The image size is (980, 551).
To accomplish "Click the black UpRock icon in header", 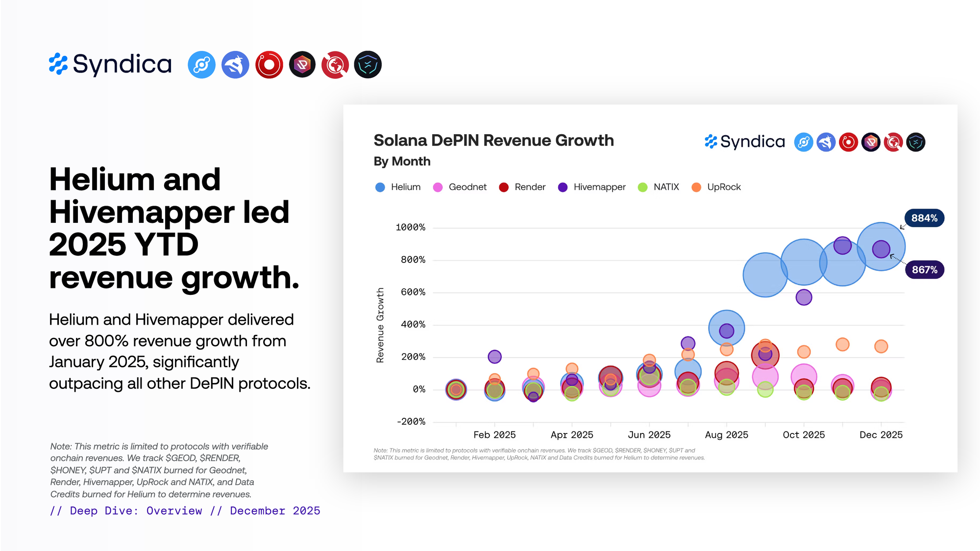I will (x=302, y=65).
